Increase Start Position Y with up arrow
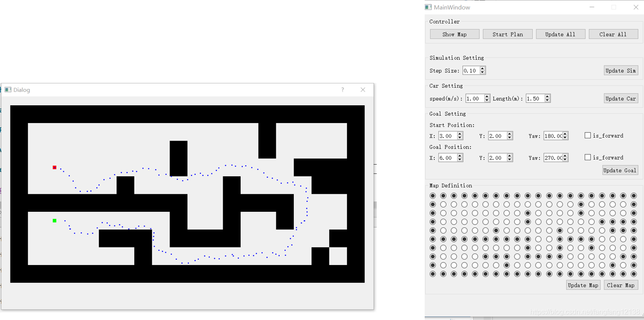The height and width of the screenshot is (320, 644). click(509, 134)
